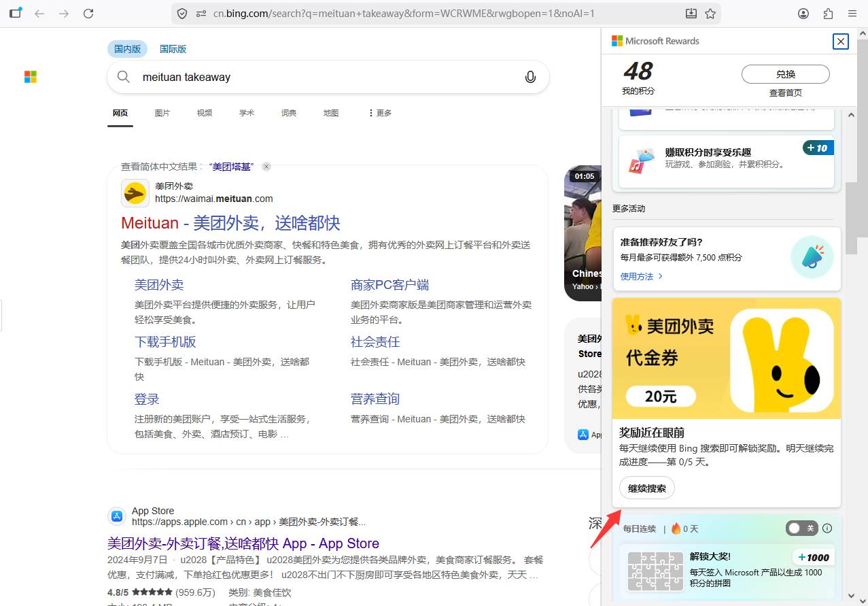Viewport: 868px width, 606px height.
Task: Open the 营养查询 sitelink
Action: click(375, 399)
